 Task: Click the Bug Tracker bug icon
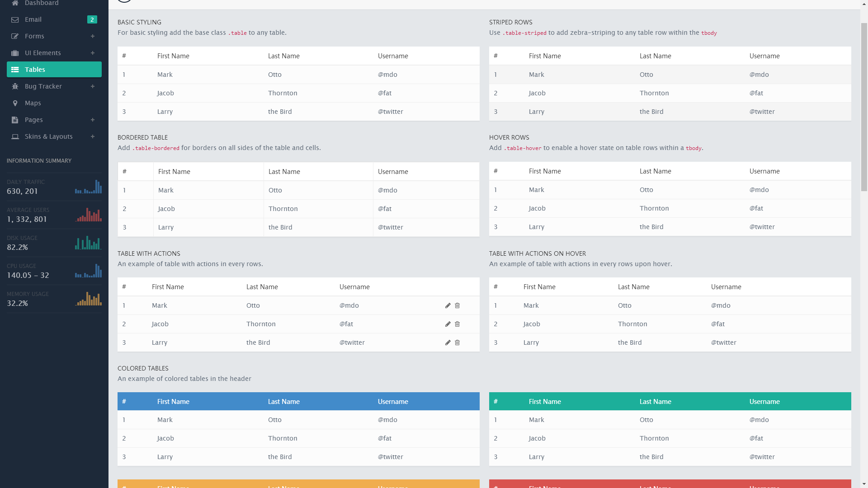coord(15,87)
